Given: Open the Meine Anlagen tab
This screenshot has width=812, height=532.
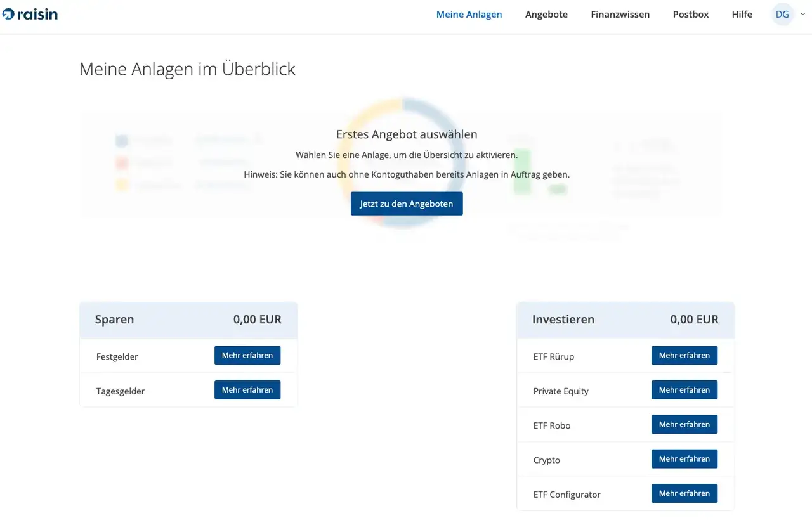Looking at the screenshot, I should (469, 14).
